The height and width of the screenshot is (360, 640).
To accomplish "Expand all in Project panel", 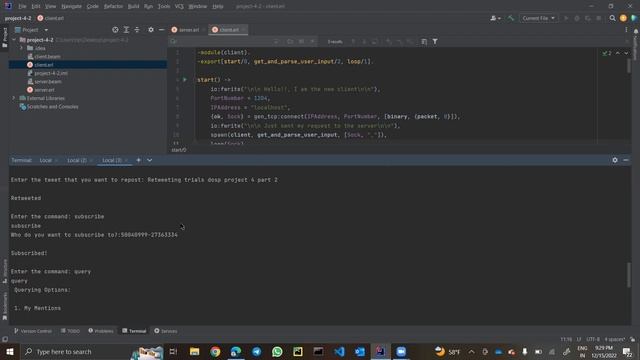I will coord(126,30).
